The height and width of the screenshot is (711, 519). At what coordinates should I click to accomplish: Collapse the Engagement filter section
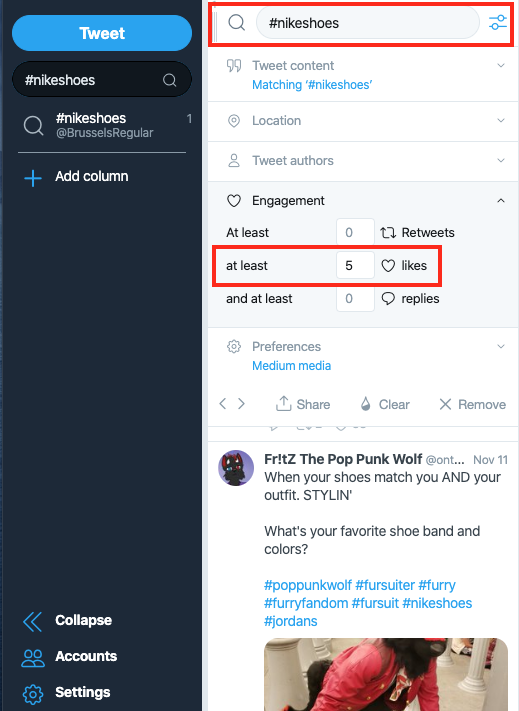pyautogui.click(x=501, y=200)
